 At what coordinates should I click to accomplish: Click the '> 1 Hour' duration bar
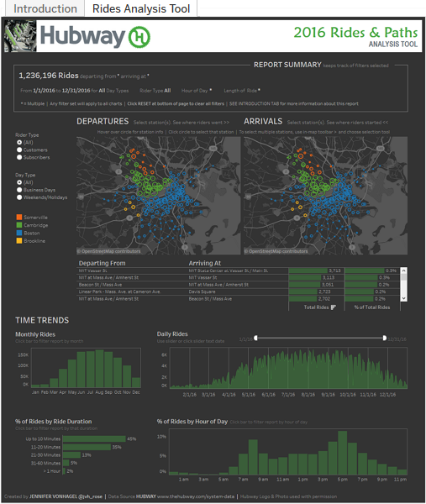pos(64,471)
